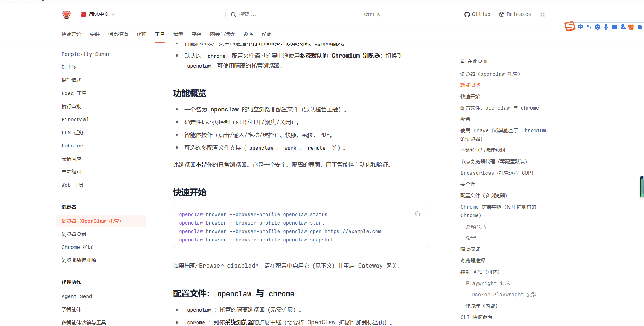
Task: Click the 在此页面 outline header icon
Action: pyautogui.click(x=463, y=61)
